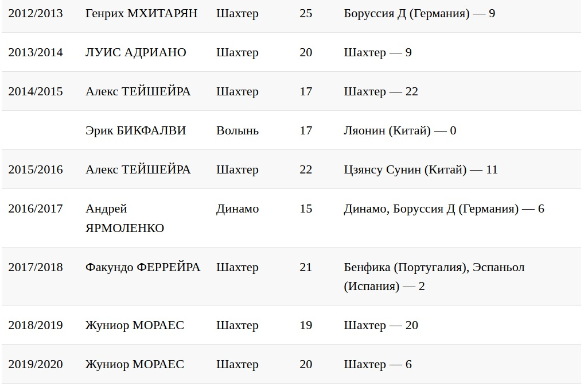The width and height of the screenshot is (588, 390).
Task: Click the goals value 19
Action: (x=306, y=325)
